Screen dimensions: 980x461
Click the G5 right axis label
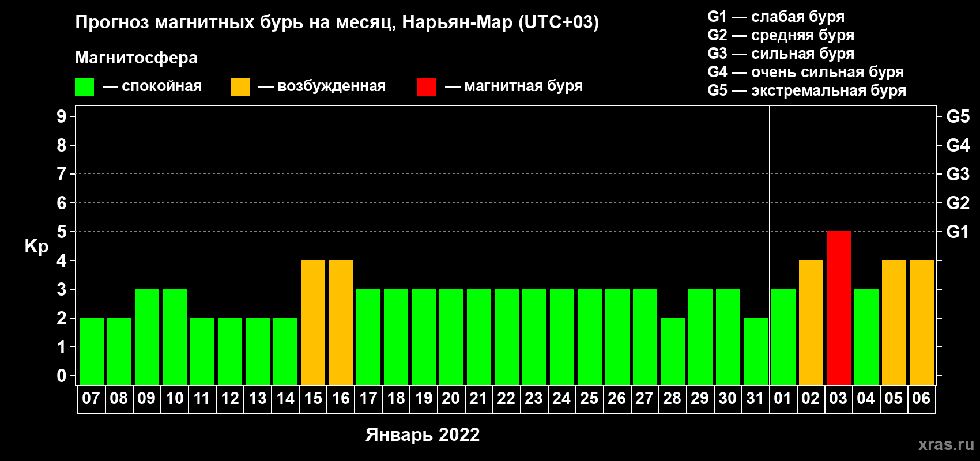click(x=958, y=116)
